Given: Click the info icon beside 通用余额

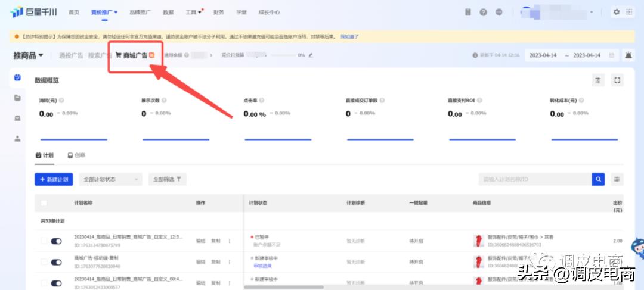Looking at the screenshot, I should (187, 55).
